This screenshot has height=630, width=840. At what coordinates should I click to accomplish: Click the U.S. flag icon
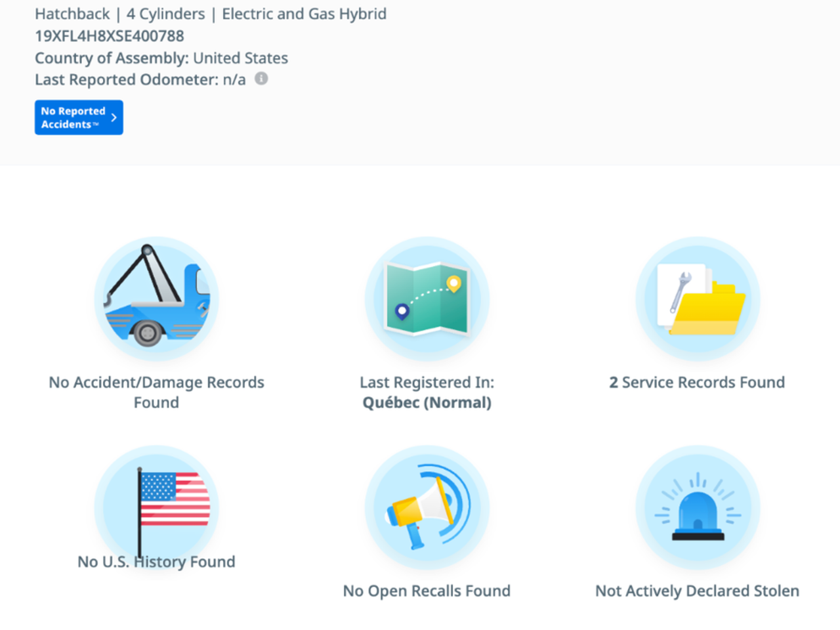point(156,505)
